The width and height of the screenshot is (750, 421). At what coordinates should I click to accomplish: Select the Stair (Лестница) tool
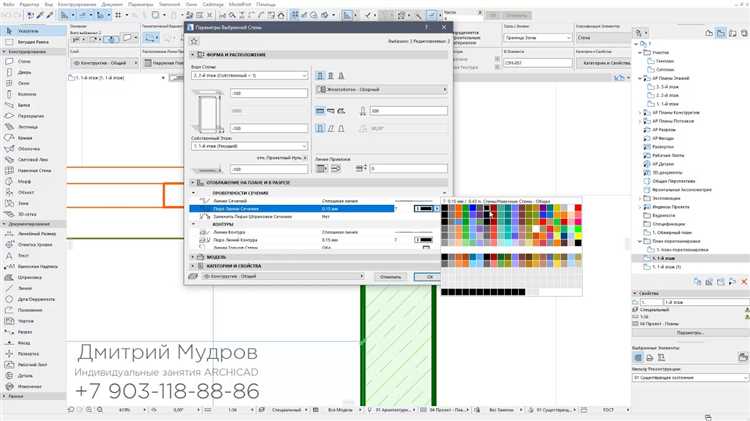click(x=33, y=127)
